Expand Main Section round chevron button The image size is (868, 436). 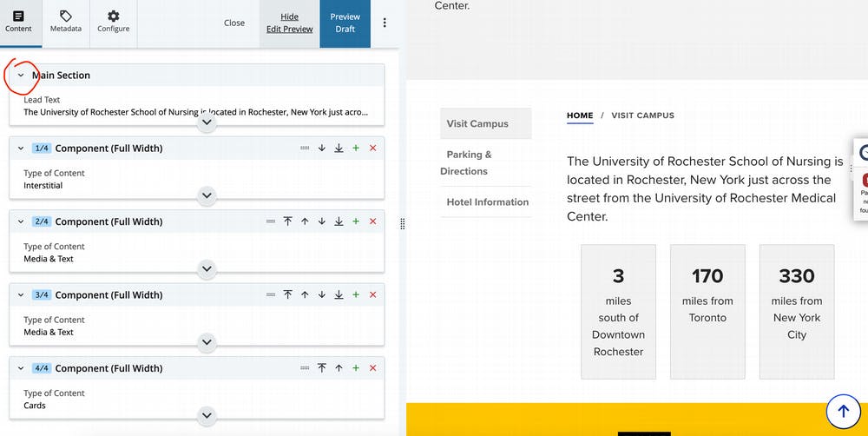[x=207, y=122]
